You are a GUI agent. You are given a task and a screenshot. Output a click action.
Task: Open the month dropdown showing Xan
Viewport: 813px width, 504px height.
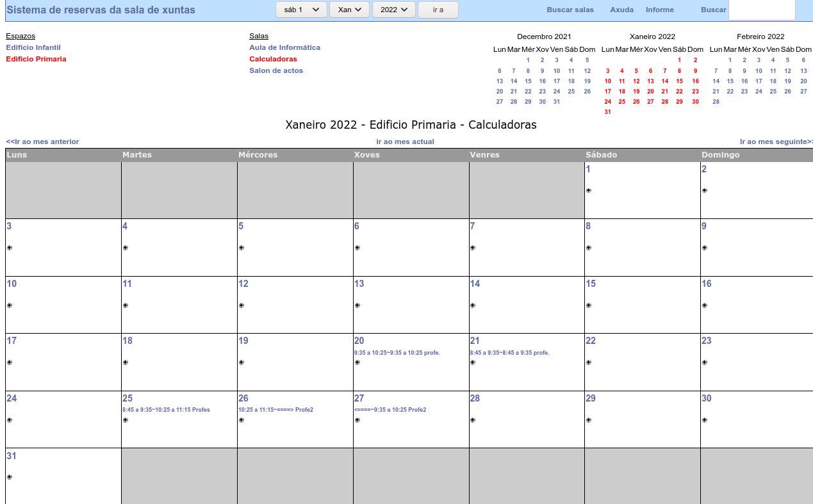tap(349, 10)
